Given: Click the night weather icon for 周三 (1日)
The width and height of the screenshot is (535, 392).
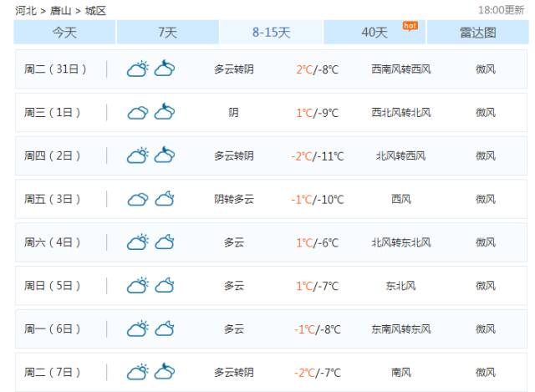Looking at the screenshot, I should point(165,112).
